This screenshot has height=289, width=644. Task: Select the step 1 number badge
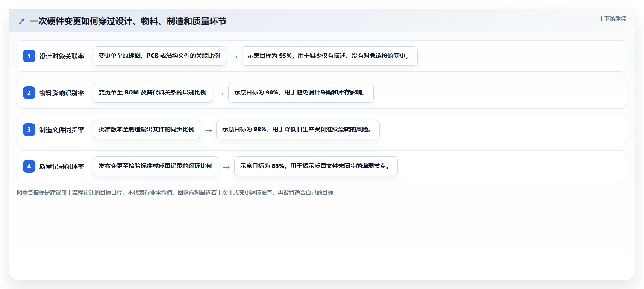click(x=29, y=56)
